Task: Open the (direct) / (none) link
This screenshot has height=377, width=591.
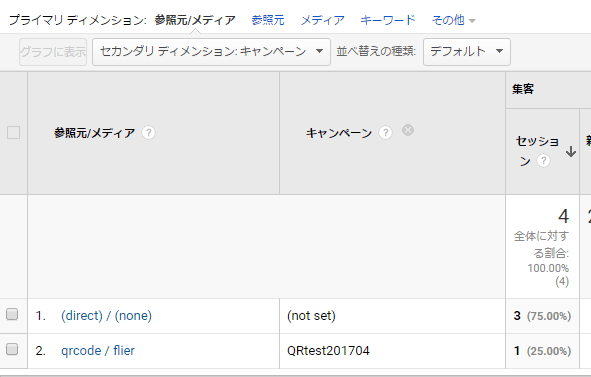Action: 106,316
